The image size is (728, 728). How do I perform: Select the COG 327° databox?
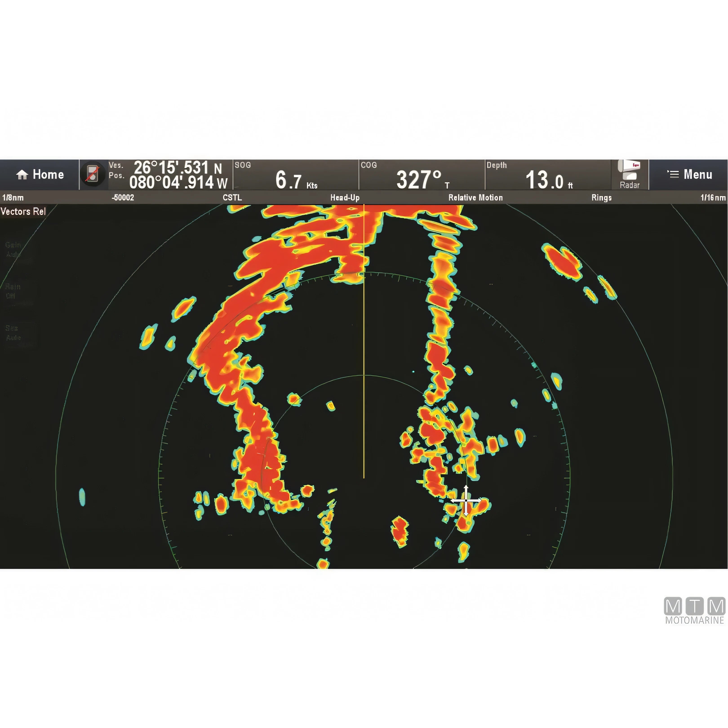click(422, 175)
